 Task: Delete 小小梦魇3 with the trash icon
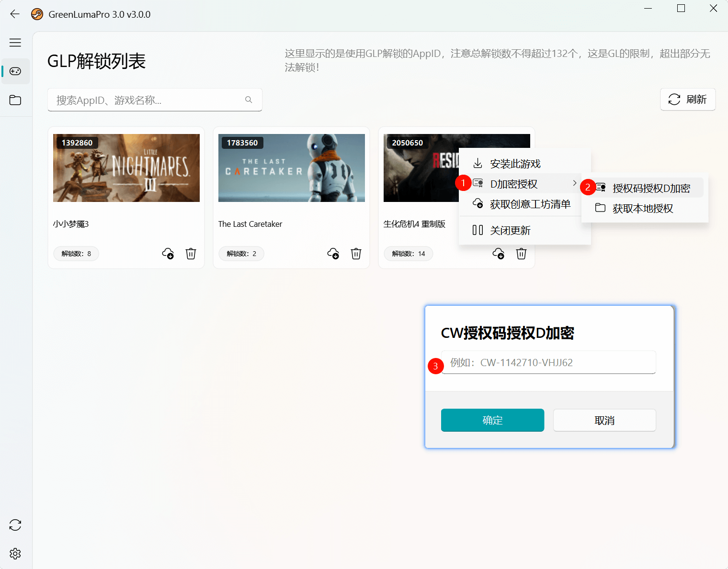(191, 254)
